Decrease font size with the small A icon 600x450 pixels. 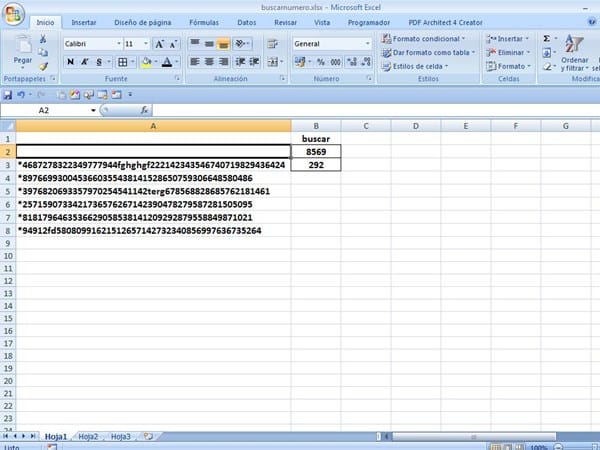[x=173, y=44]
